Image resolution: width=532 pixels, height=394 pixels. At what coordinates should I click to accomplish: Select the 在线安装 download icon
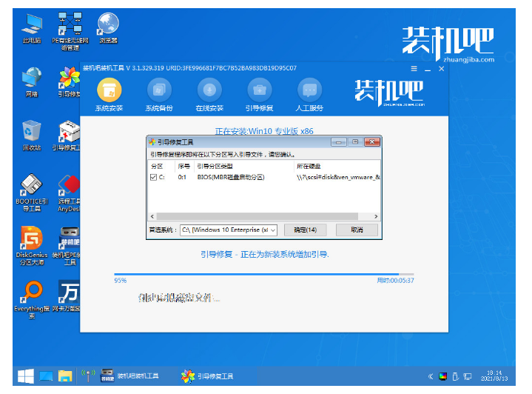[209, 91]
